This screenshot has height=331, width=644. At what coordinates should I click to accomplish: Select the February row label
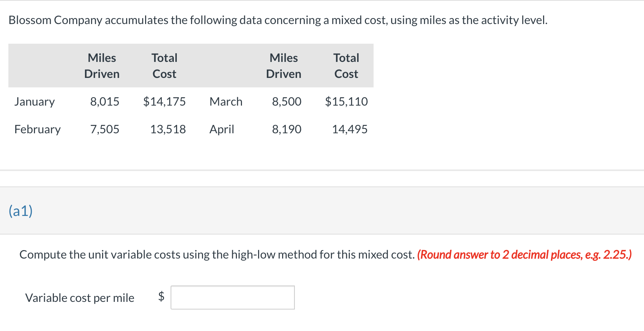pyautogui.click(x=38, y=129)
